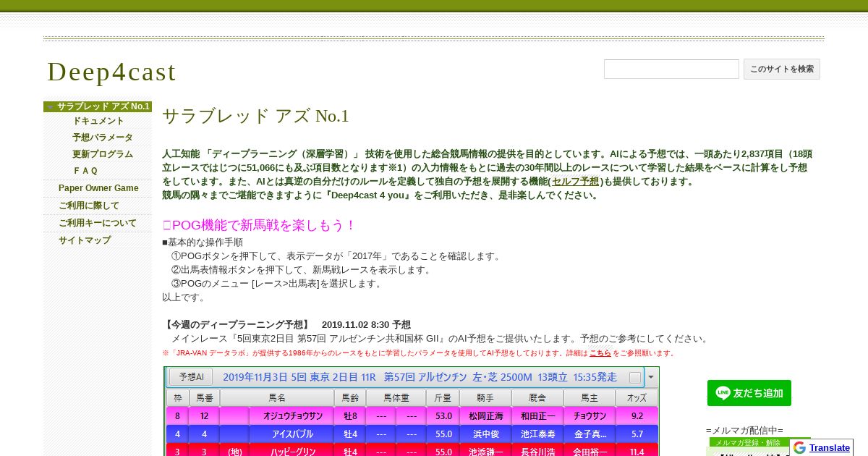
Task: Click the POG機能で新馬戦を楽しもう！ heading
Action: coord(259,225)
